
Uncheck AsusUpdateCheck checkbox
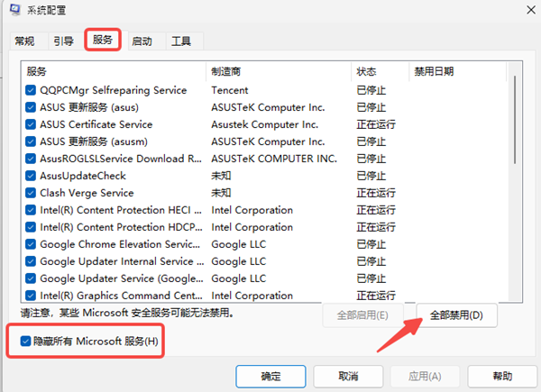point(31,176)
